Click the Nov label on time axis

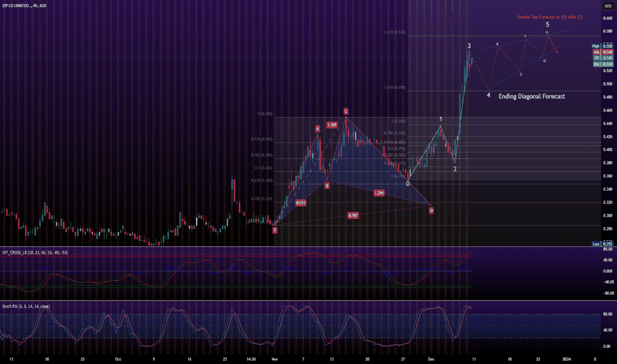[275, 359]
